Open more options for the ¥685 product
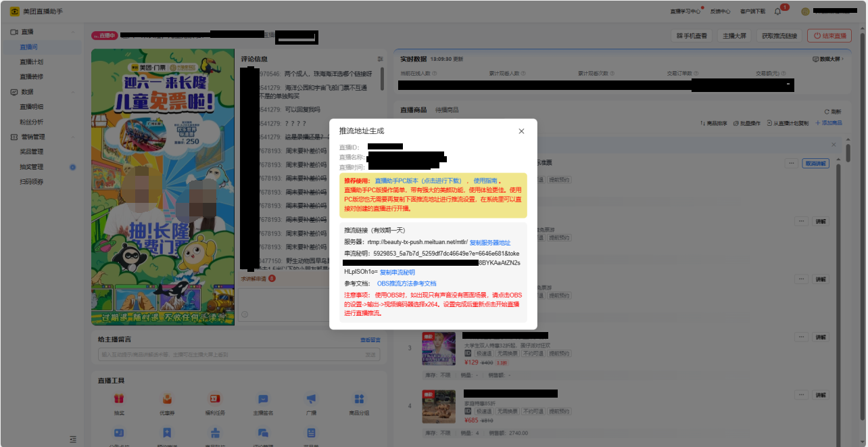 tap(802, 395)
